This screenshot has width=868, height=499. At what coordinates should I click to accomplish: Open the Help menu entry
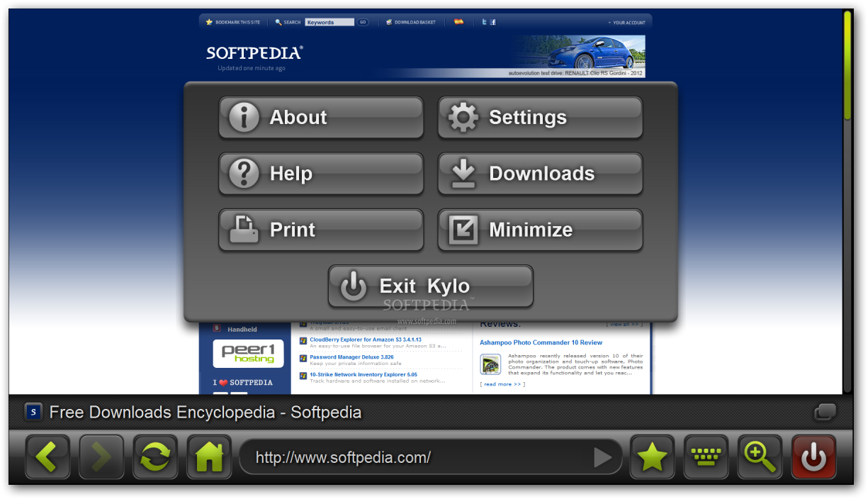(321, 174)
